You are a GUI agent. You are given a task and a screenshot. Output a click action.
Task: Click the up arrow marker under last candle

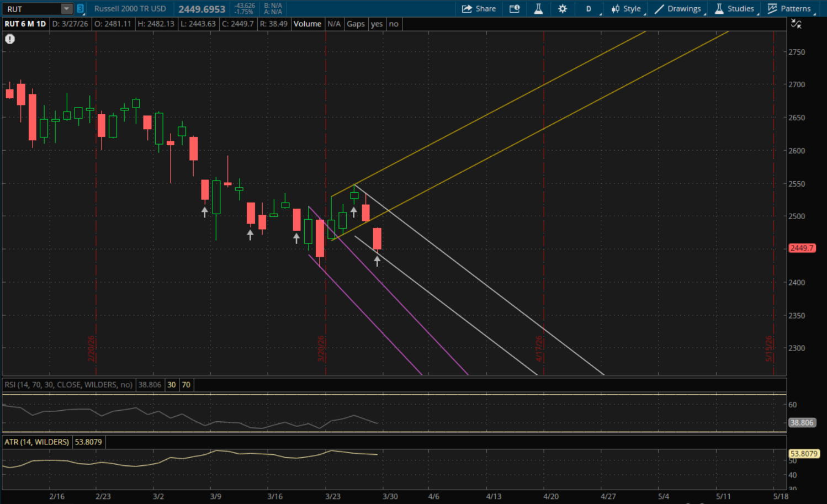point(377,261)
